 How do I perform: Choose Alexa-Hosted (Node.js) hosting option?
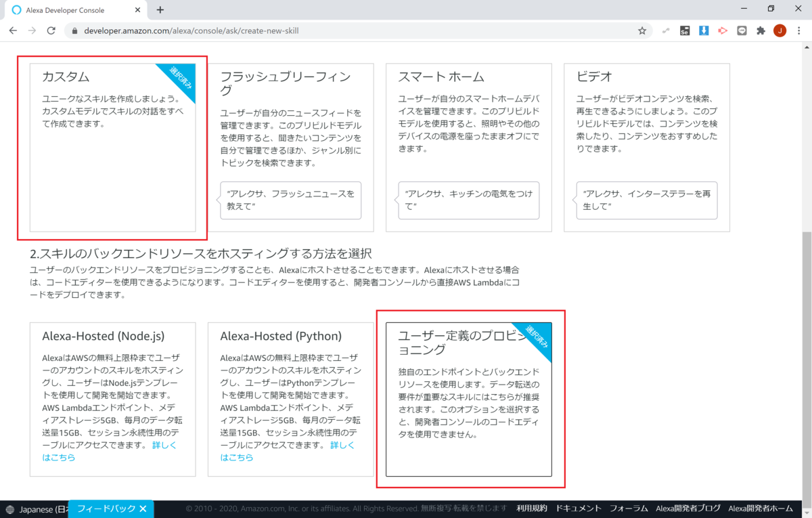[x=112, y=400]
